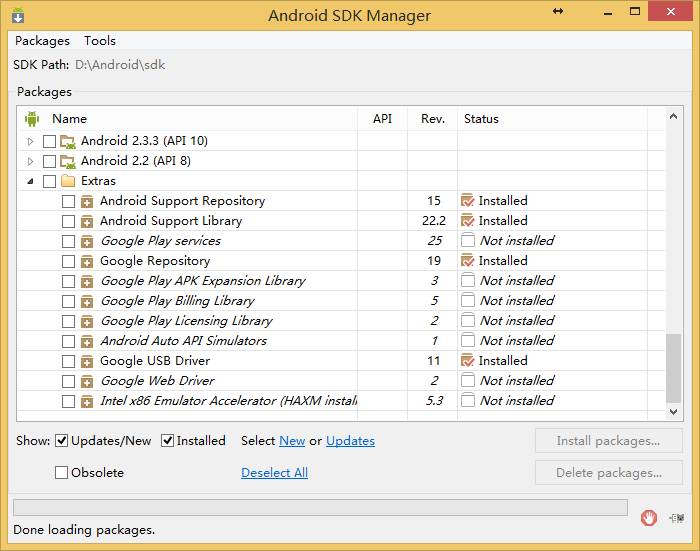Tick the Google Play Billing Library checkbox
The height and width of the screenshot is (551, 700).
tap(68, 301)
